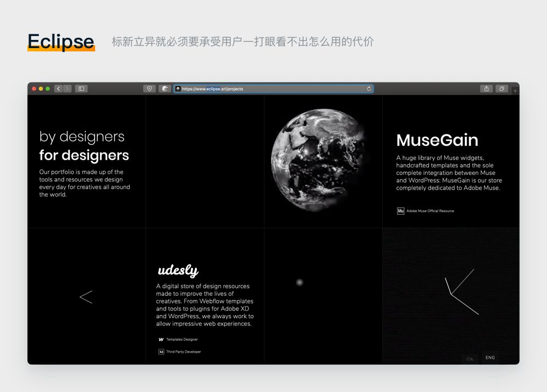Click the eclipse.srl URL address field

(x=273, y=89)
